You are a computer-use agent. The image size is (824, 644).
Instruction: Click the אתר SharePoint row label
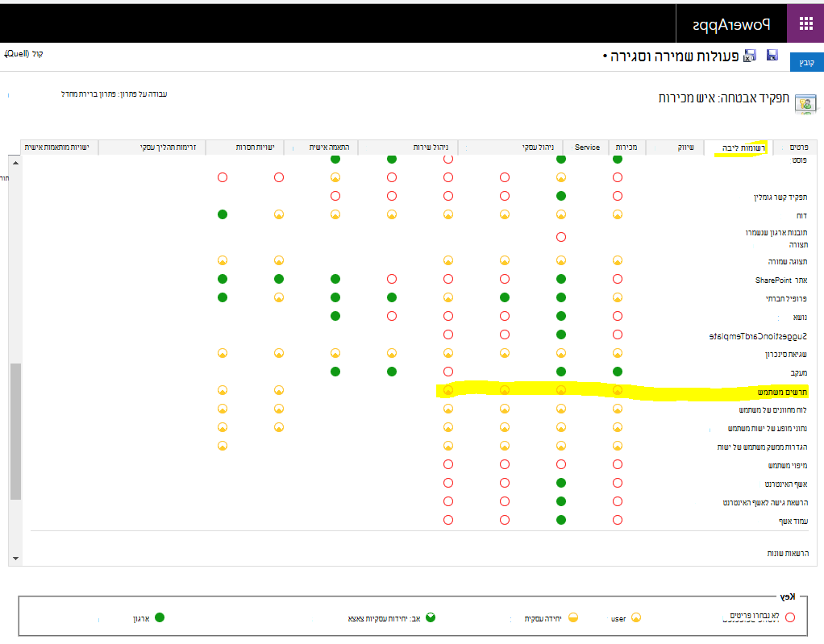781,280
